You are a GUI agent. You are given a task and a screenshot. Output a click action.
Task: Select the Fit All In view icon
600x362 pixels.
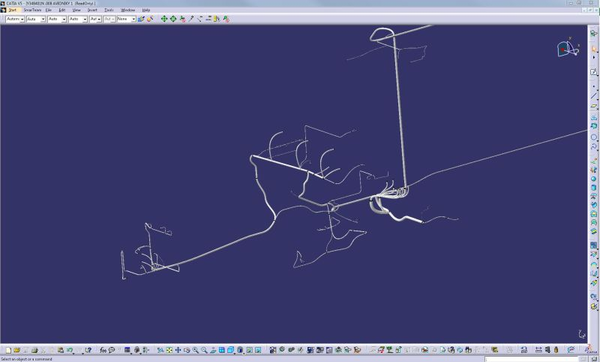click(x=169, y=350)
